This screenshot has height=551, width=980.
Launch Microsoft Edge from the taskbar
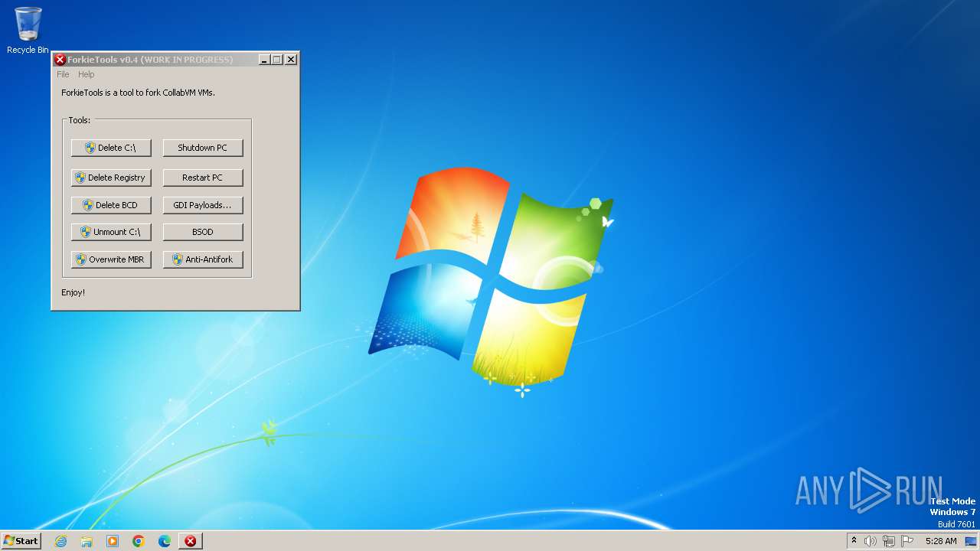(x=165, y=541)
